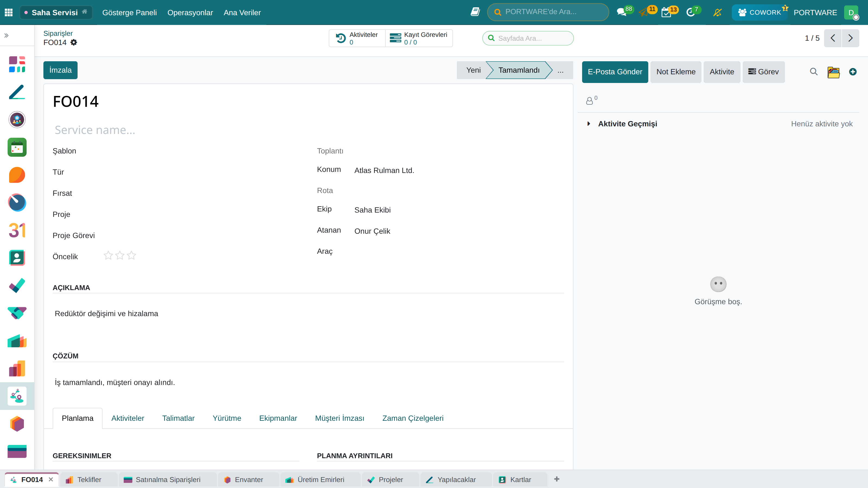The height and width of the screenshot is (488, 868).
Task: Click the chatter search magnifier icon
Action: [x=814, y=72]
